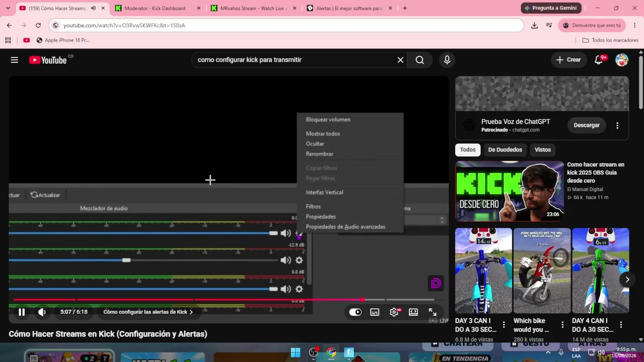Mute the playing YouTube tab
This screenshot has height=362, width=644.
coord(93,8)
